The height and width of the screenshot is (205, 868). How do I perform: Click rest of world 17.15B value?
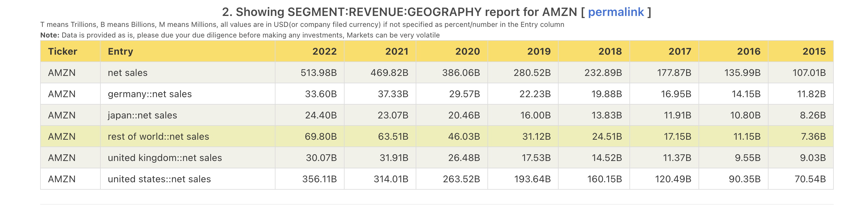(678, 136)
